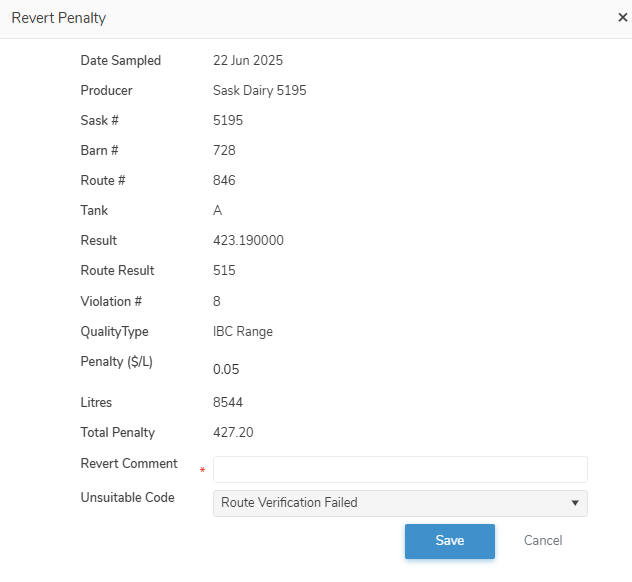Click the Unsuitable Code field label

127,498
